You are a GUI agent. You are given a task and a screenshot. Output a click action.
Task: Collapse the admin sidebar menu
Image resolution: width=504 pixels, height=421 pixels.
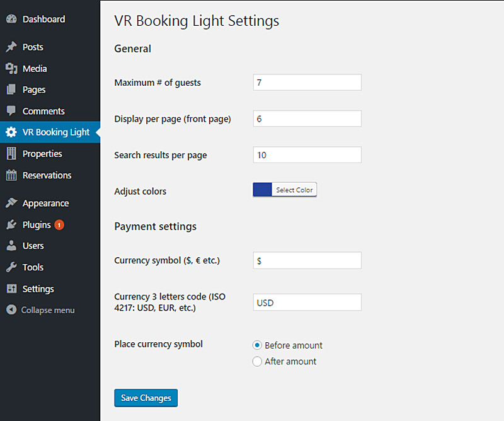coord(48,310)
